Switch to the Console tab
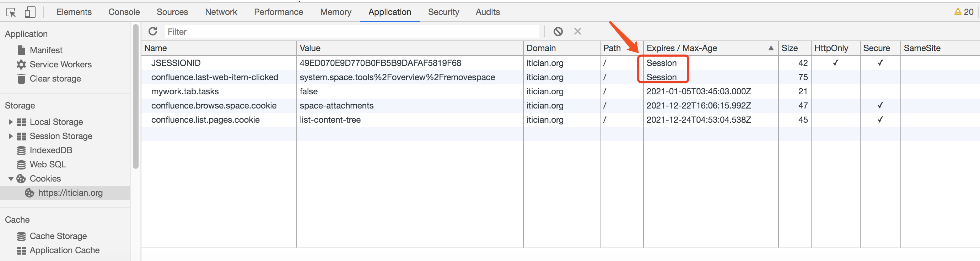 124,12
